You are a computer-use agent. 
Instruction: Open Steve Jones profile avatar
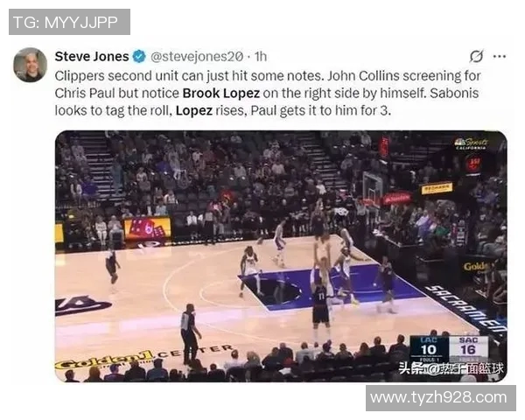tap(30, 65)
